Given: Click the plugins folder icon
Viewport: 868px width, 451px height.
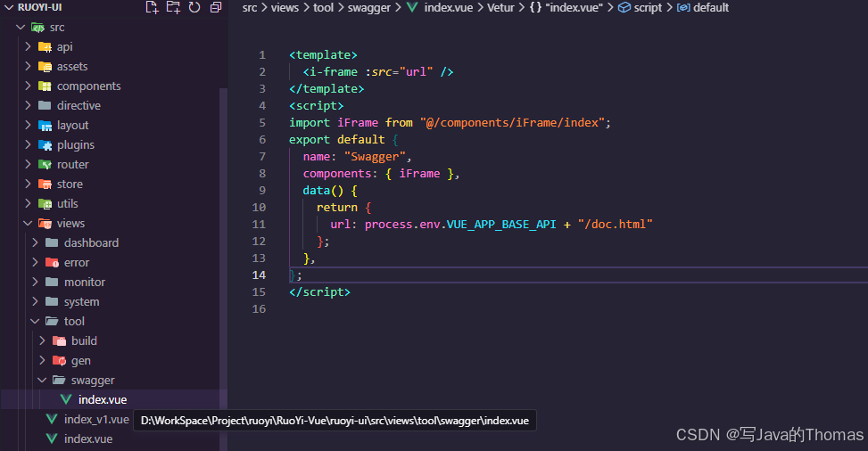Looking at the screenshot, I should pyautogui.click(x=45, y=145).
